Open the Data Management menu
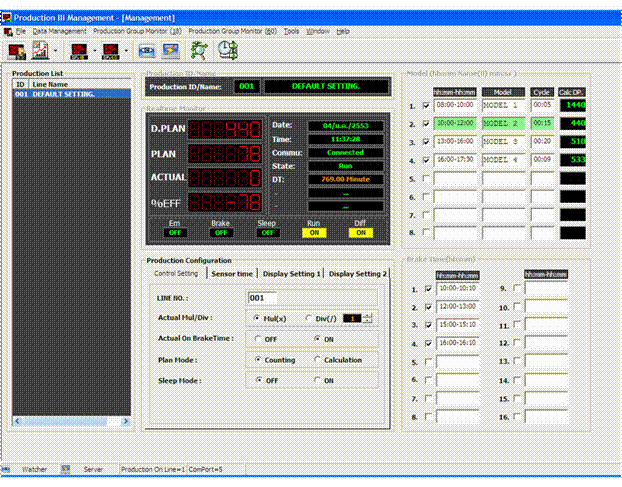622x487 pixels. [59, 31]
